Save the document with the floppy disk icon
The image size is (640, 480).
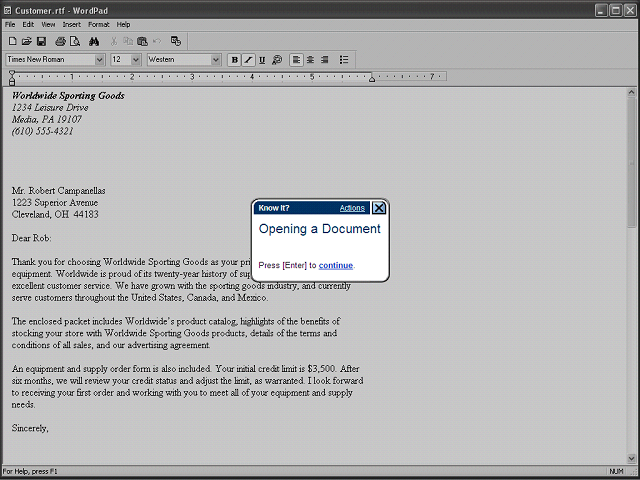point(41,41)
